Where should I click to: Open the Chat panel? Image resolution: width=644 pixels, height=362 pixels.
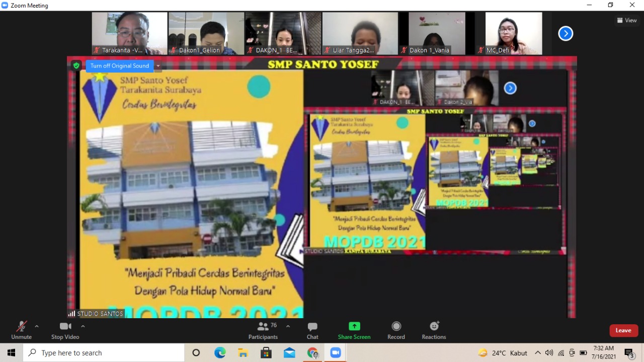(312, 330)
